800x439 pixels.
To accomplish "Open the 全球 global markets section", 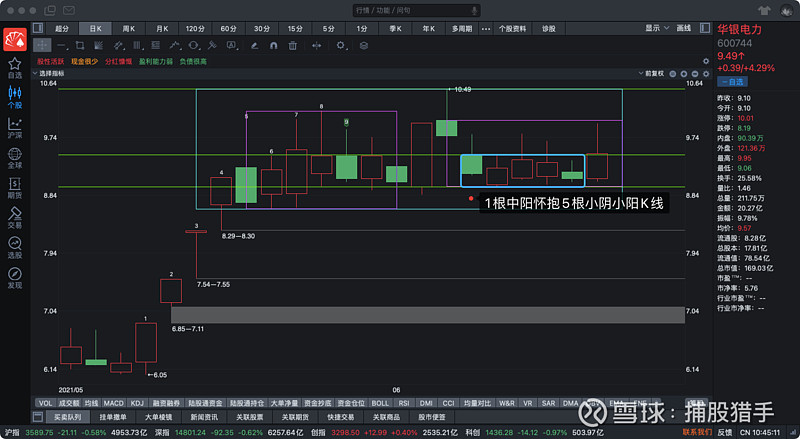I will pyautogui.click(x=14, y=158).
